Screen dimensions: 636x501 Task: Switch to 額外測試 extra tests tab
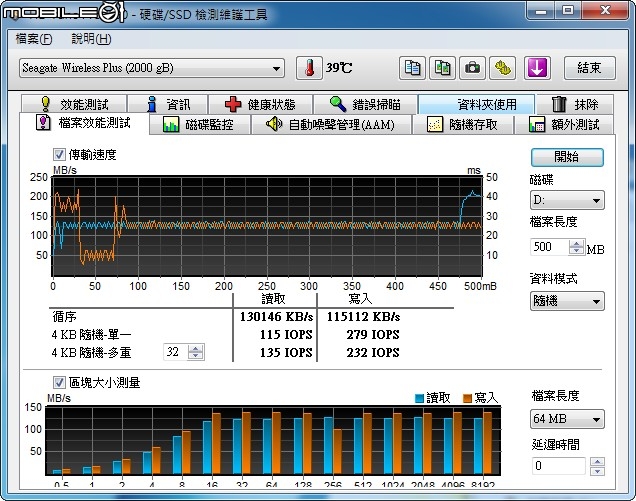coord(564,125)
